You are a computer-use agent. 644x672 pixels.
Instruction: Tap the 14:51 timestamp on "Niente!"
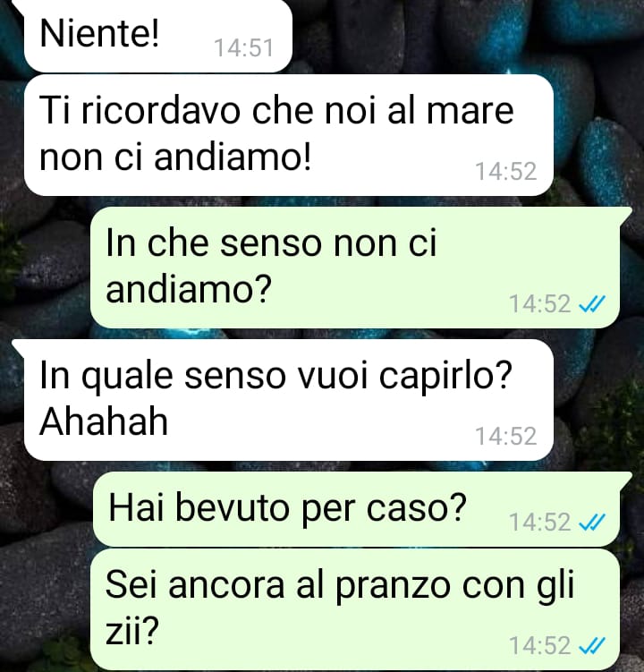(x=243, y=47)
